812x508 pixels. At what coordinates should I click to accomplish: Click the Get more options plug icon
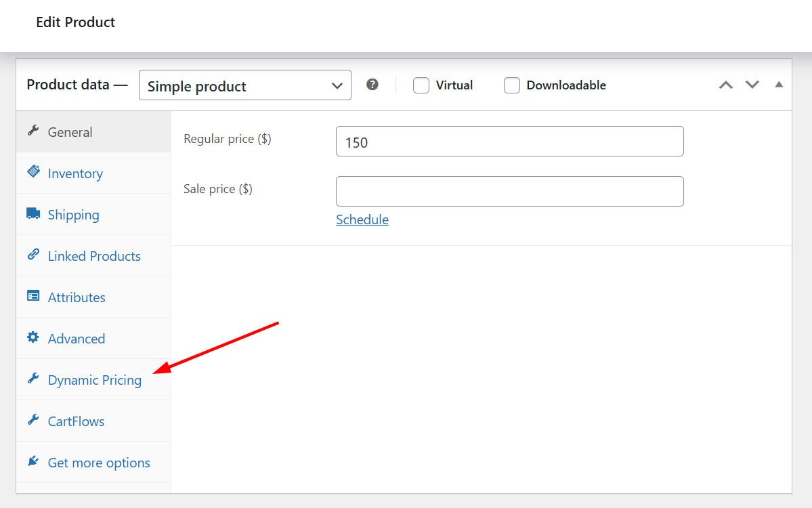pyautogui.click(x=33, y=461)
